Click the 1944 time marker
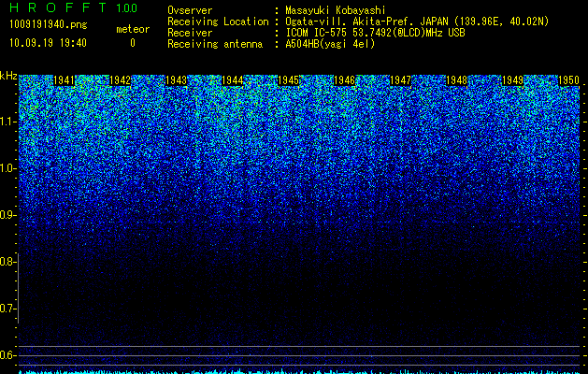 click(232, 80)
